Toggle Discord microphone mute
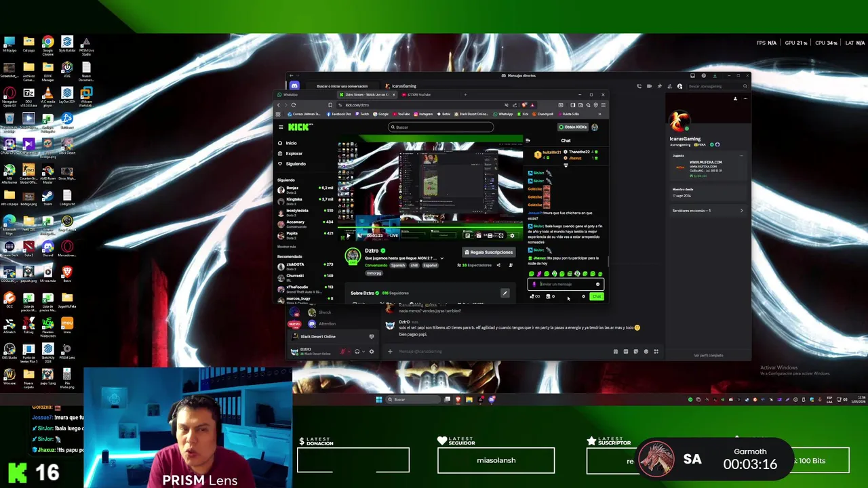The image size is (868, 488). (x=342, y=352)
